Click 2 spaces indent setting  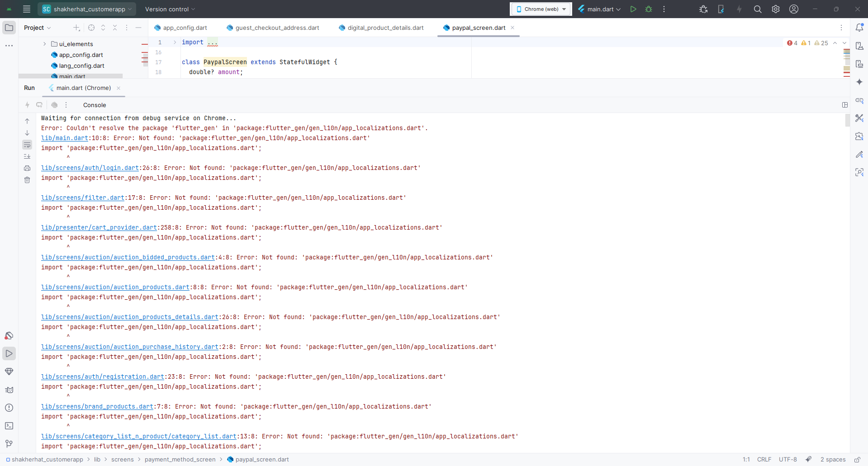coord(833,459)
